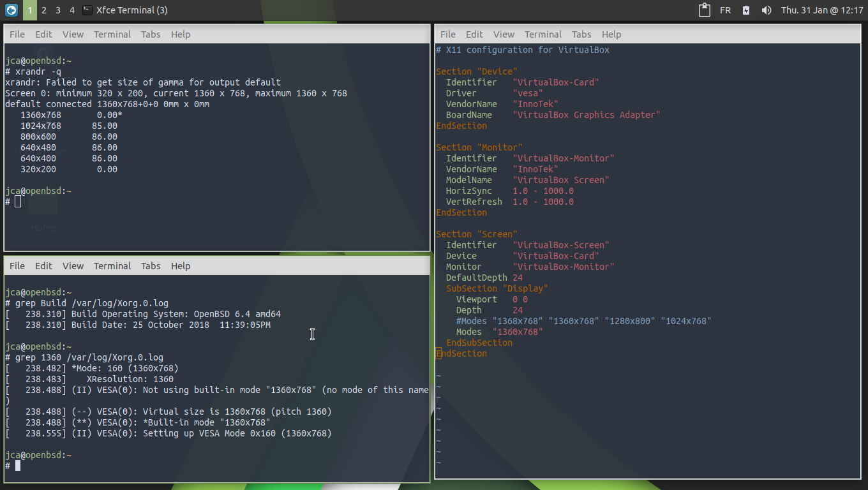The width and height of the screenshot is (868, 490).
Task: Click the commented "#Modes" line
Action: 584,321
